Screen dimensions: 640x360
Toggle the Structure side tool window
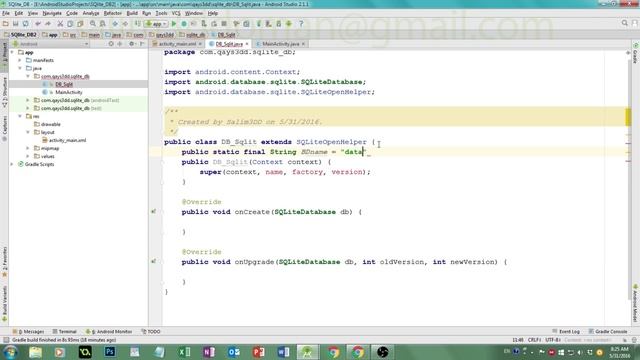4,92
